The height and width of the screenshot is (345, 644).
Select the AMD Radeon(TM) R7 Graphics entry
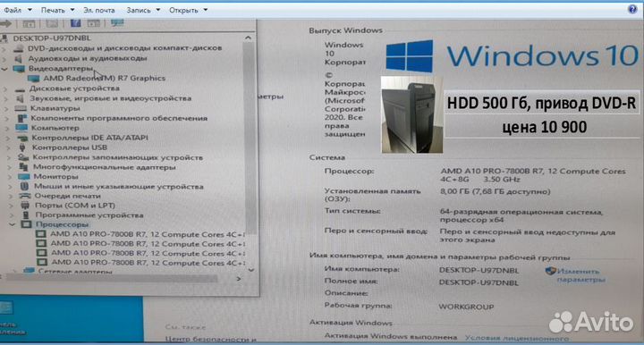pyautogui.click(x=105, y=79)
